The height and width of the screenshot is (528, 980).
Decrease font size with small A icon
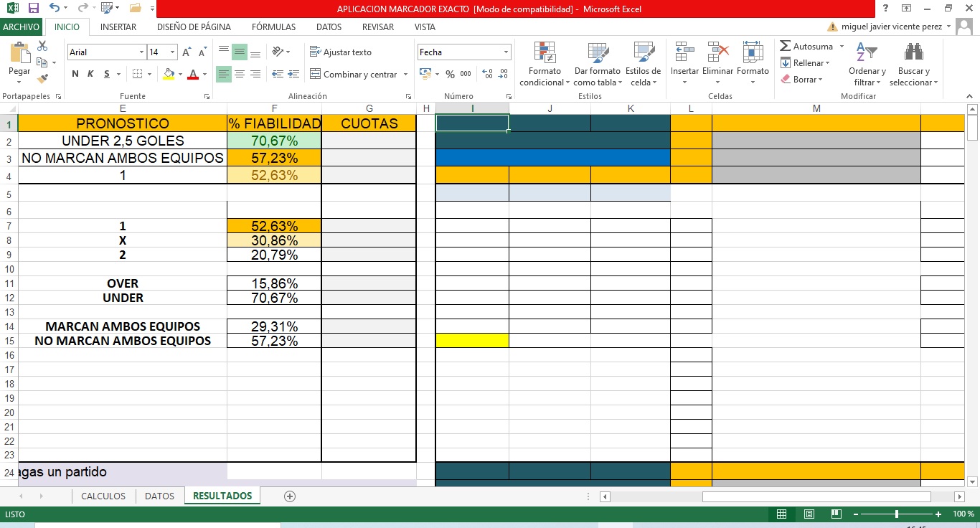[x=202, y=52]
